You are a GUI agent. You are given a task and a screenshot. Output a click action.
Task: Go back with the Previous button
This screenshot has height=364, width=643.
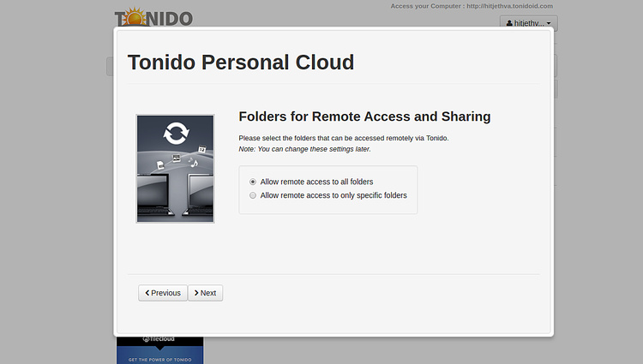coord(162,293)
